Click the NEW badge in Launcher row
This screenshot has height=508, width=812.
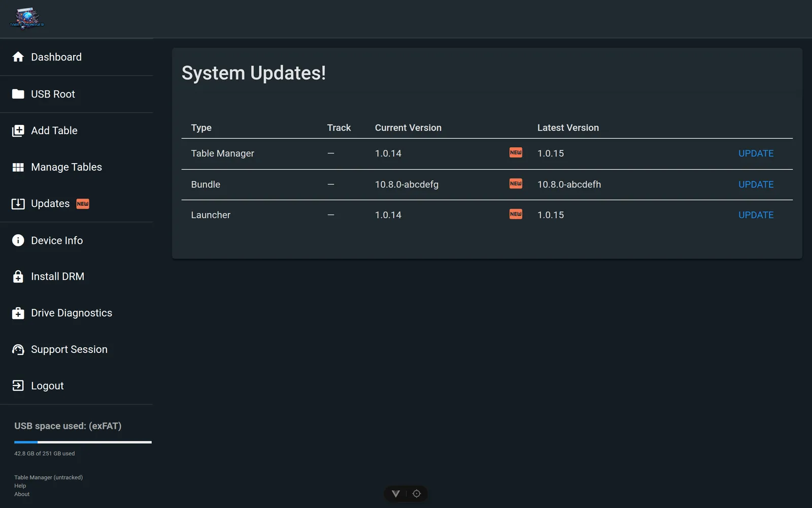(x=516, y=214)
